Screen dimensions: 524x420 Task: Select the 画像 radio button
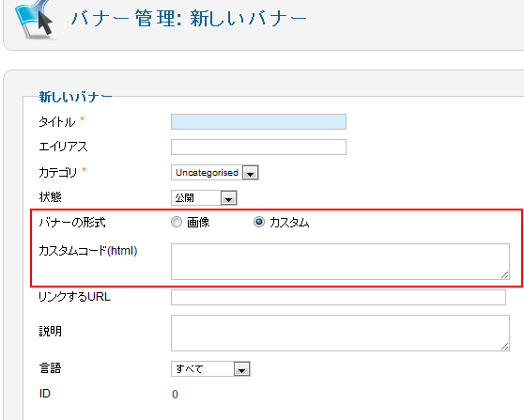(177, 222)
